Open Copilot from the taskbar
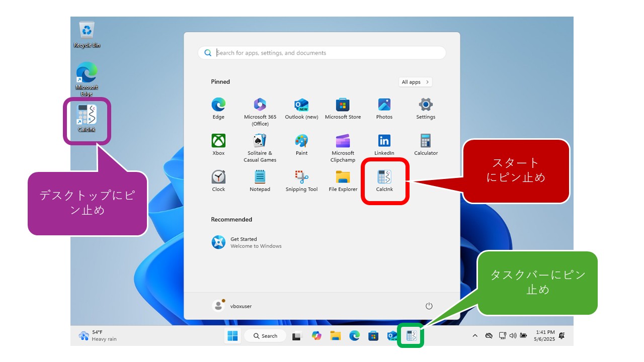644x362 pixels. coord(316,336)
